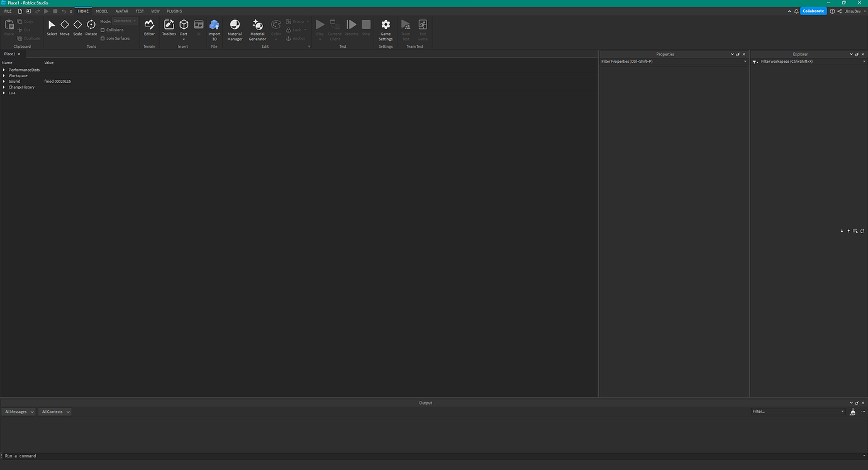
Task: Expand the Sound entry showing fmod value
Action: [x=4, y=81]
